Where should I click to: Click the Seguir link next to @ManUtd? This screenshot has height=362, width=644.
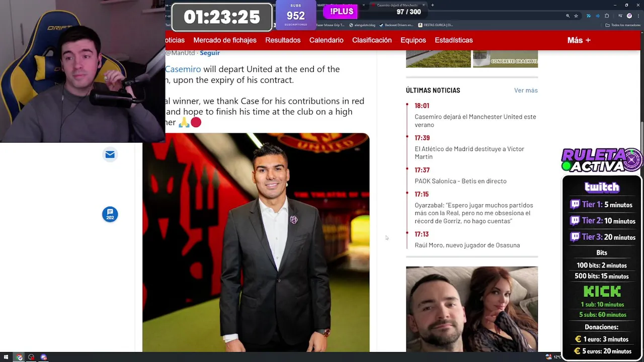[x=210, y=53]
